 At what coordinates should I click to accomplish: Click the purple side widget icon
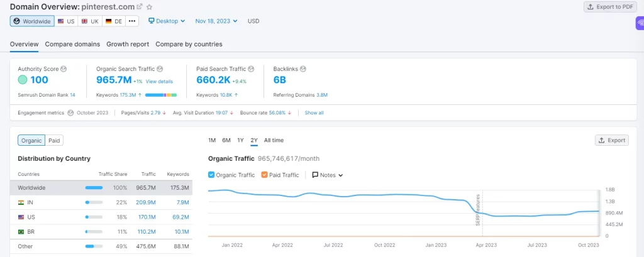pyautogui.click(x=640, y=23)
